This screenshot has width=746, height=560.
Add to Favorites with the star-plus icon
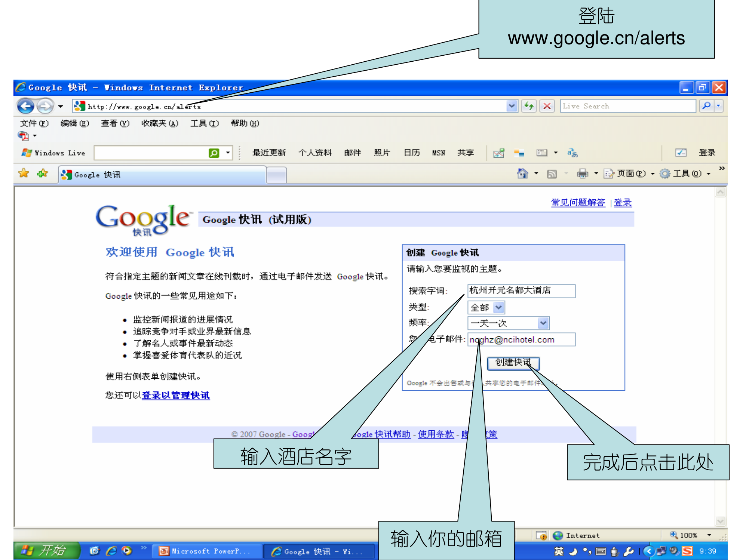pos(43,173)
